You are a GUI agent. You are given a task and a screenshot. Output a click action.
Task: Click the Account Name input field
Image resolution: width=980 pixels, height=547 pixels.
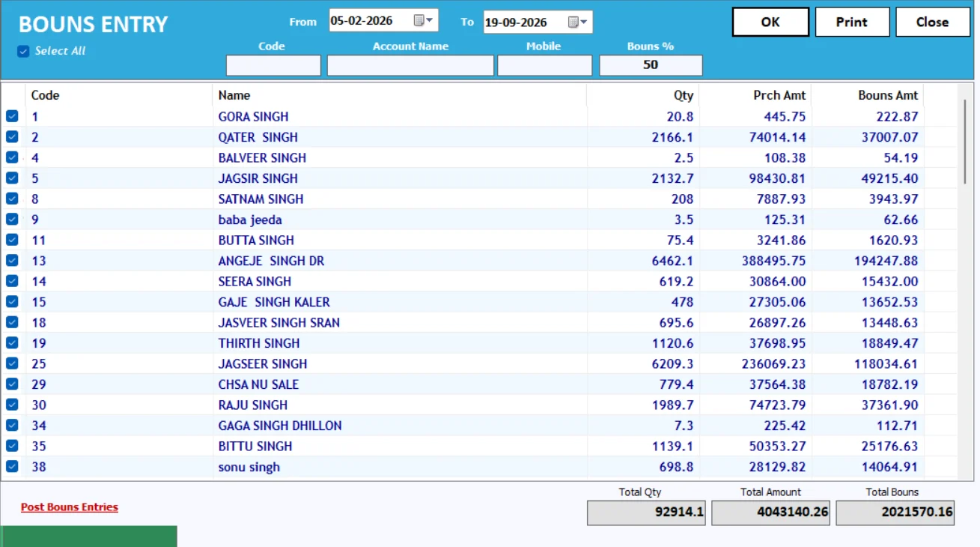pos(410,66)
